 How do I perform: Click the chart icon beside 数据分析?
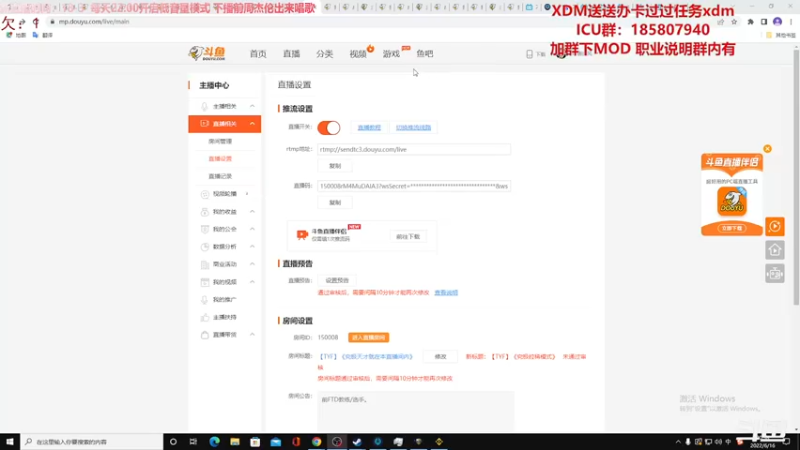tap(205, 246)
